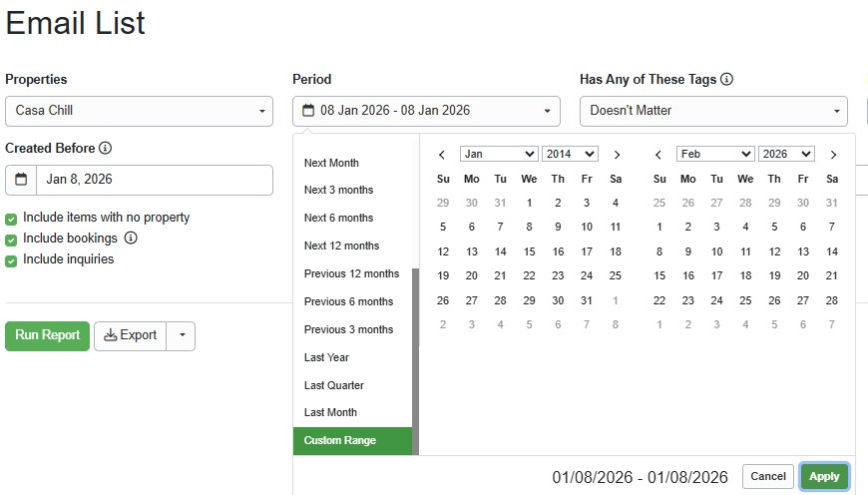Viewport: 868px width, 495px height.
Task: Click the info icon next to Tags label
Action: 726,79
